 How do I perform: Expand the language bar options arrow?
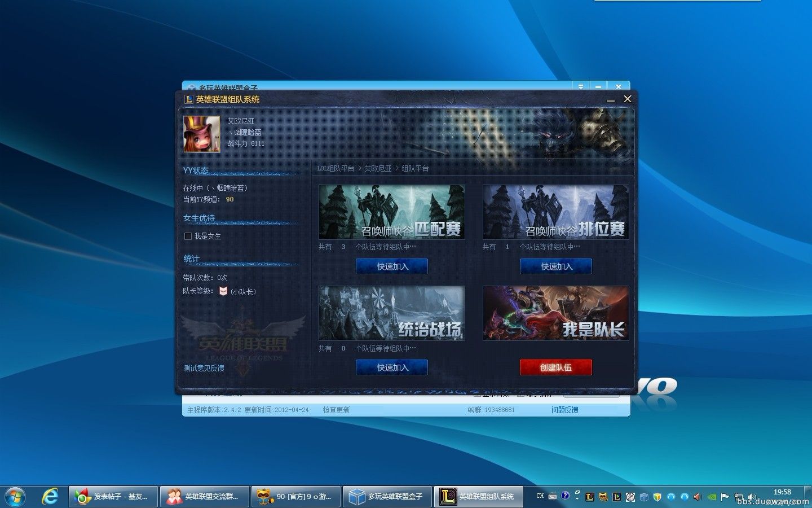tap(577, 498)
